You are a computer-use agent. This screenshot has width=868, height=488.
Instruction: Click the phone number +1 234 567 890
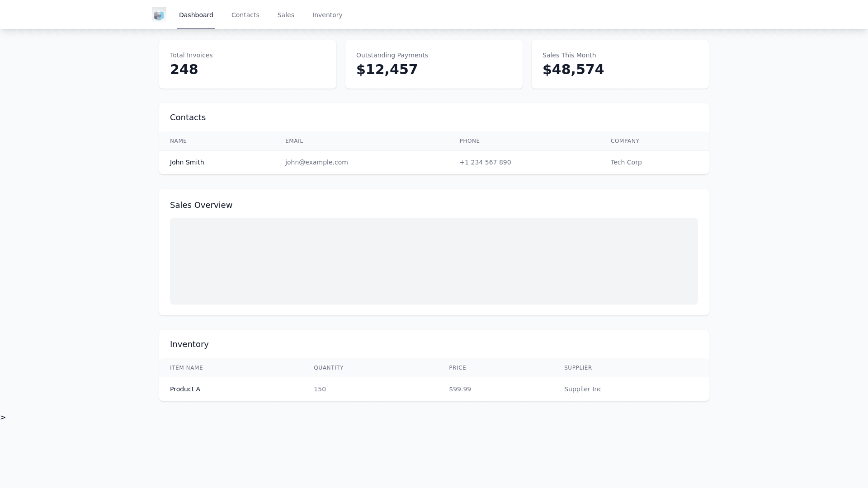tap(485, 162)
